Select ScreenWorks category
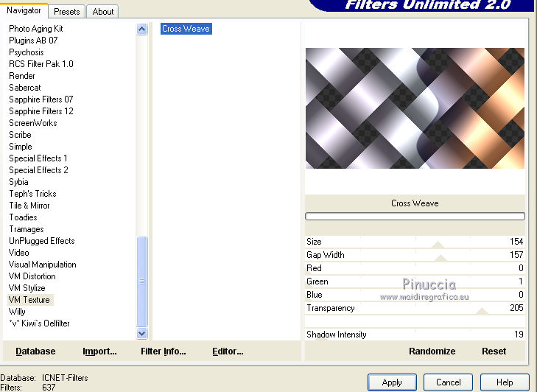This screenshot has width=537, height=392. [x=33, y=123]
